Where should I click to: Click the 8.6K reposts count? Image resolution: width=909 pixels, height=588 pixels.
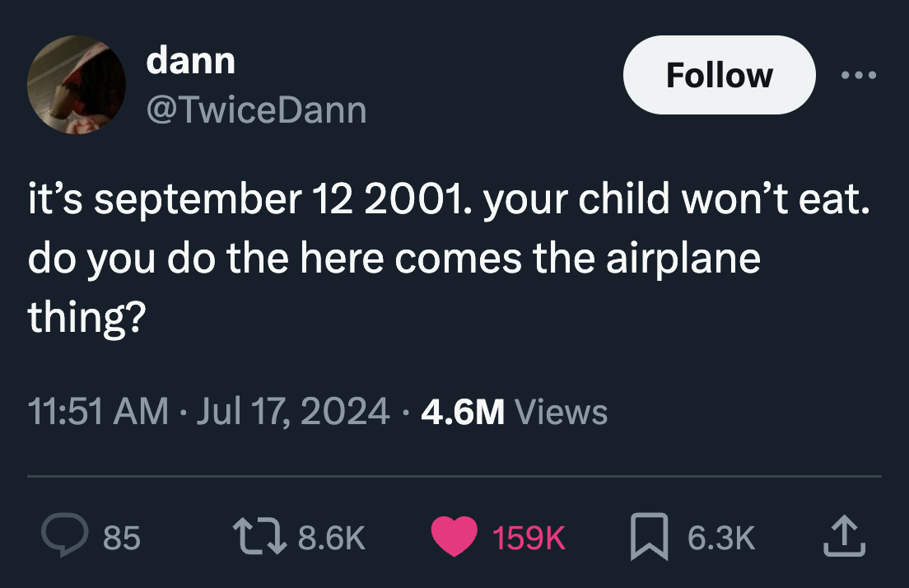tap(331, 538)
